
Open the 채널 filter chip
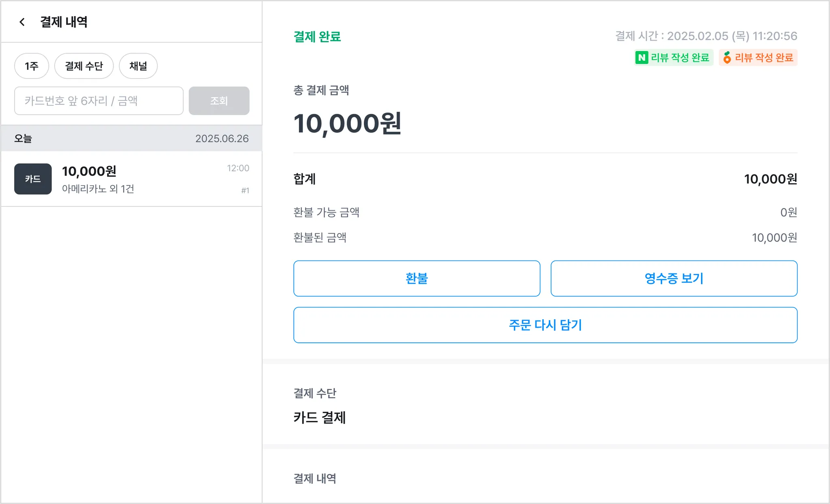pos(138,66)
